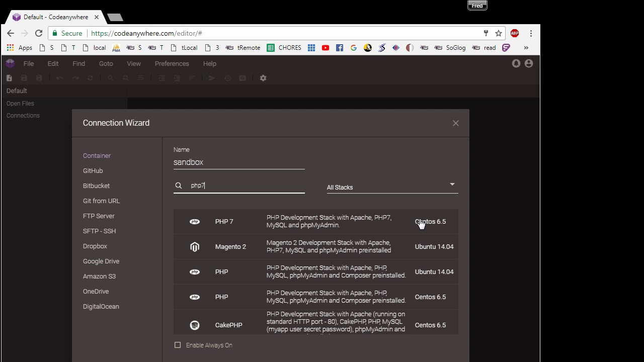Choose the PHP Centos 6.5 stack
Image resolution: width=644 pixels, height=362 pixels.
point(315,297)
